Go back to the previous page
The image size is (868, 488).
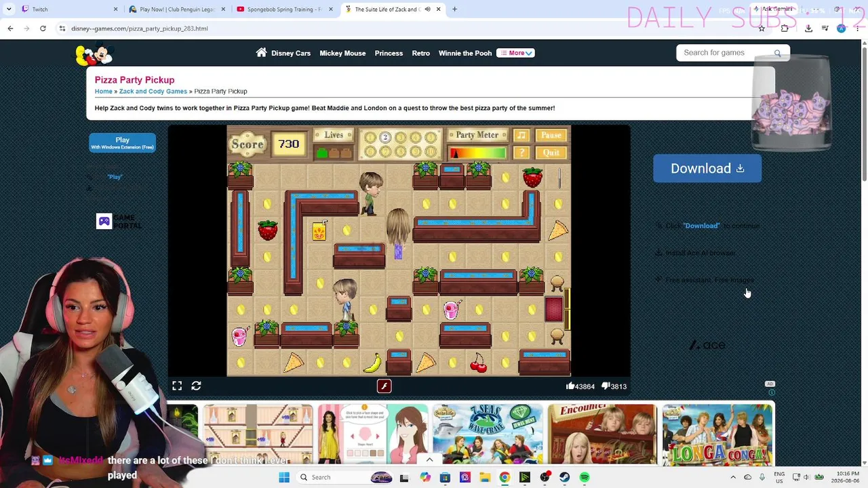click(10, 28)
